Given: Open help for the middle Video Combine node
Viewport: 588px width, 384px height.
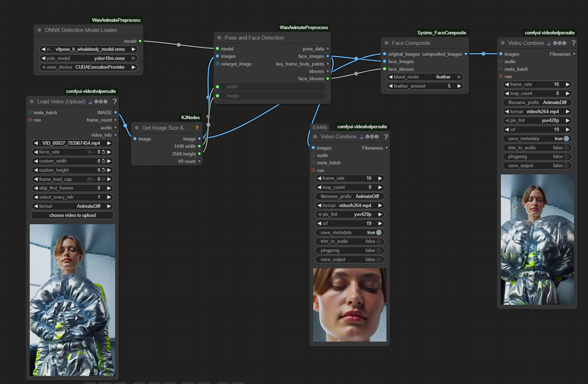Looking at the screenshot, I should click(x=386, y=137).
